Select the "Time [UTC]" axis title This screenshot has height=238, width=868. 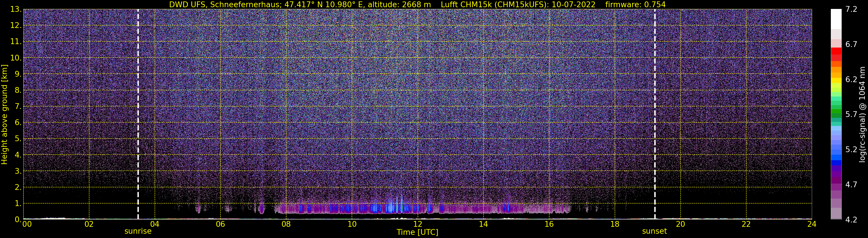[x=417, y=232]
